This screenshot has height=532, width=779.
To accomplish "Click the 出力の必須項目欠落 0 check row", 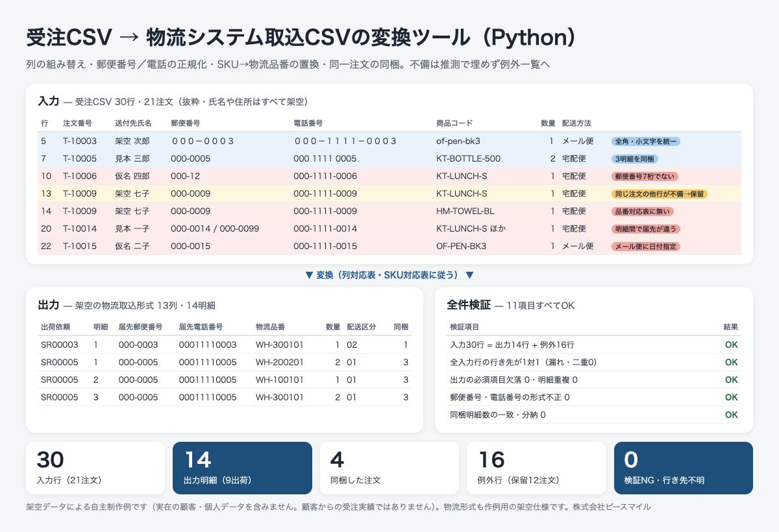I will click(x=594, y=380).
